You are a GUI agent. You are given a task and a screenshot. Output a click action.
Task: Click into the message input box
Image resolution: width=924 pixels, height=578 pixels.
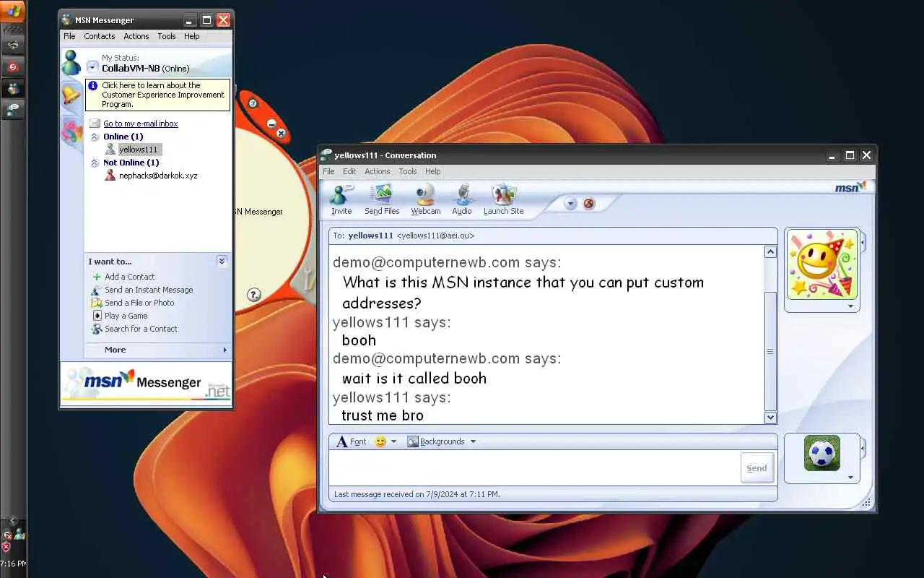coord(534,467)
